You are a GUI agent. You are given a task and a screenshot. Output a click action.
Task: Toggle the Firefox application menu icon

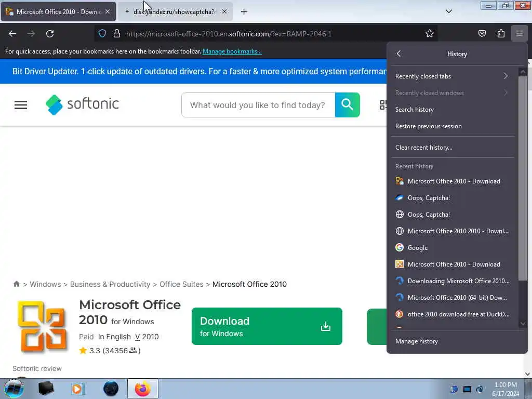pyautogui.click(x=520, y=33)
